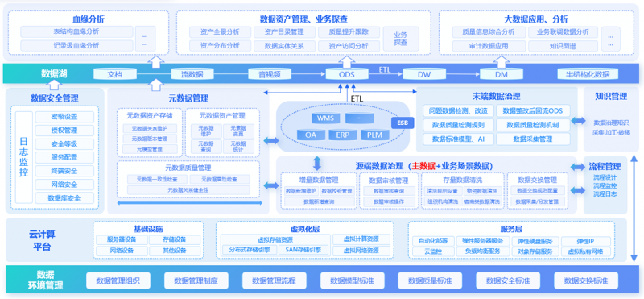Click the 流程日志 text

pyautogui.click(x=605, y=193)
